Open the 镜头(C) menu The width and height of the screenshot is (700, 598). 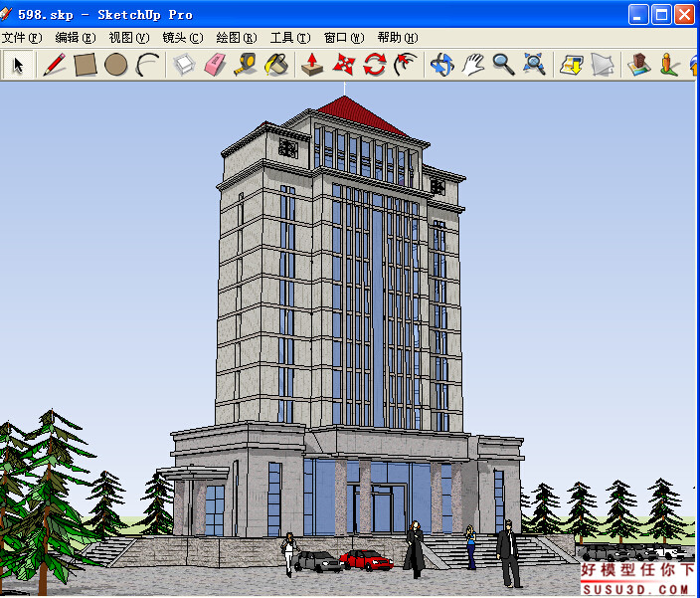tap(183, 38)
